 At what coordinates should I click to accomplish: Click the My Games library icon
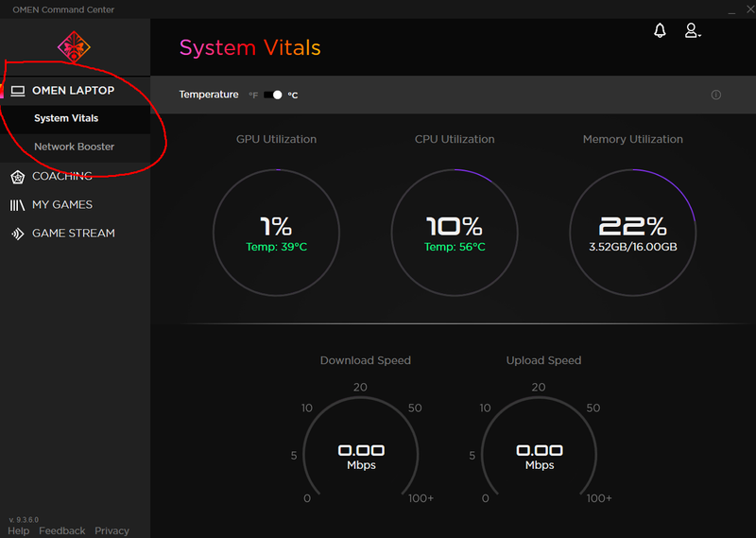[x=17, y=205]
